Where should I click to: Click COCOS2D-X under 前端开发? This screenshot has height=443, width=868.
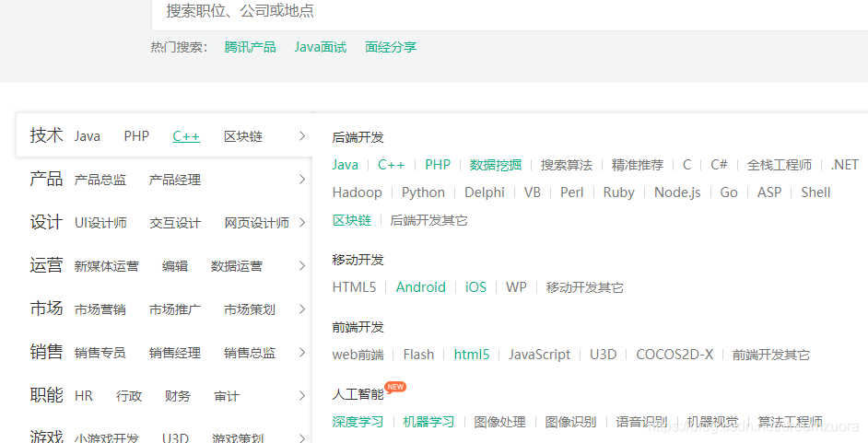(674, 355)
